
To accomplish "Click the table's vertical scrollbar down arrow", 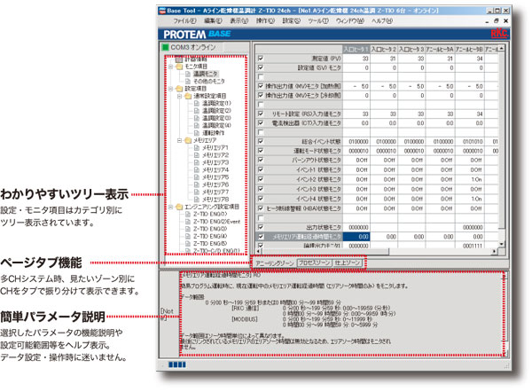I will (x=502, y=244).
